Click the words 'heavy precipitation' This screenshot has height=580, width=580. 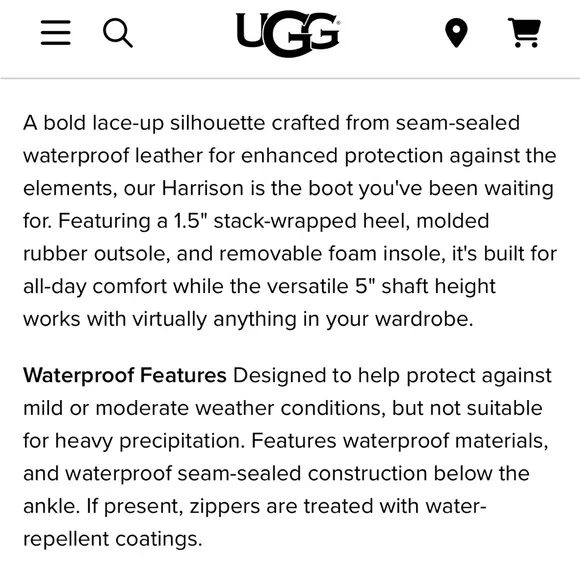(x=150, y=442)
